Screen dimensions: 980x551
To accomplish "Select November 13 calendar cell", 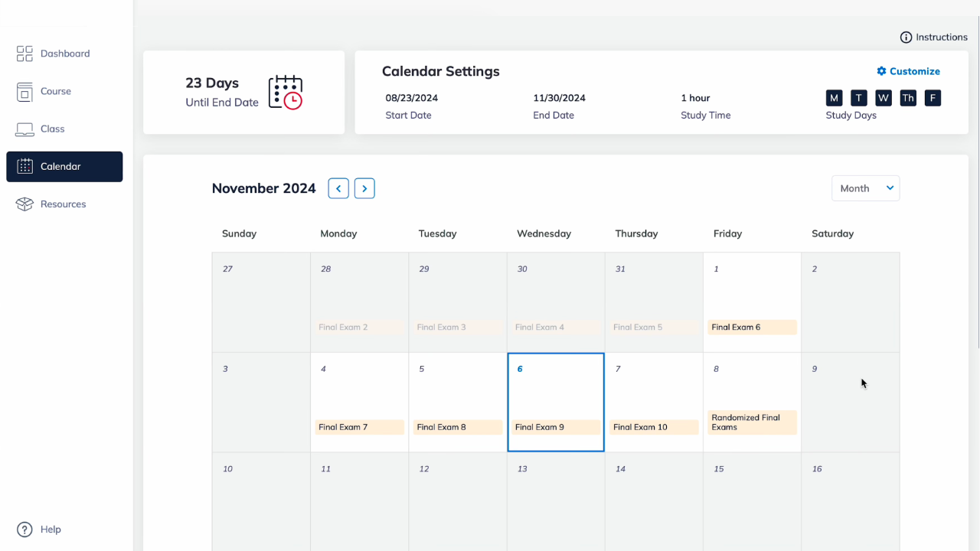I will pyautogui.click(x=556, y=502).
